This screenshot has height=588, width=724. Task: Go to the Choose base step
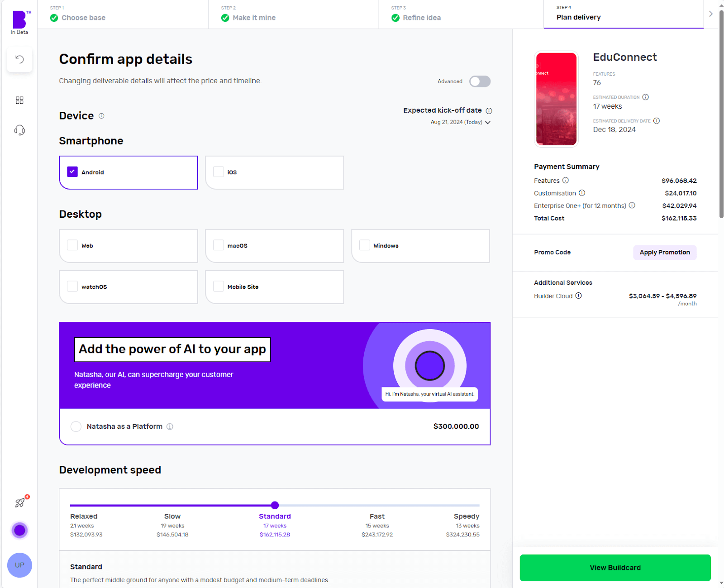pyautogui.click(x=83, y=18)
